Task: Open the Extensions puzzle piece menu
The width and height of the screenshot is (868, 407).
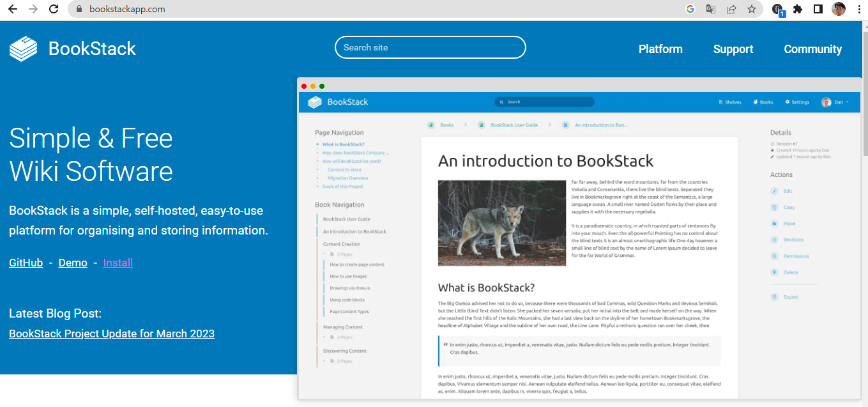Action: click(797, 9)
